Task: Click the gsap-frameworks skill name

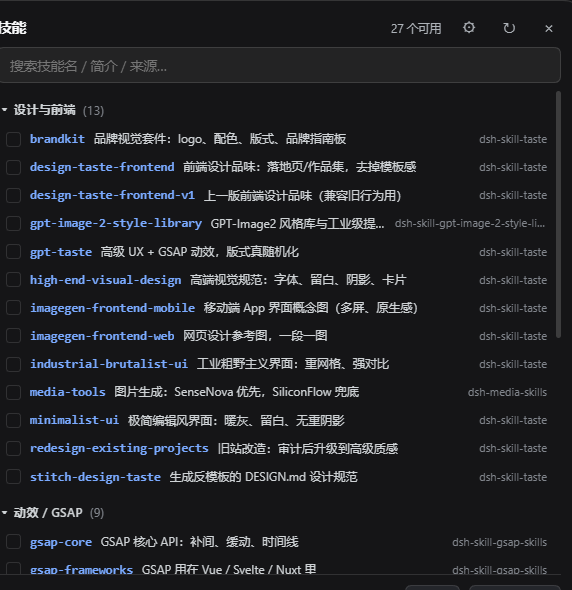Action: tap(81, 570)
